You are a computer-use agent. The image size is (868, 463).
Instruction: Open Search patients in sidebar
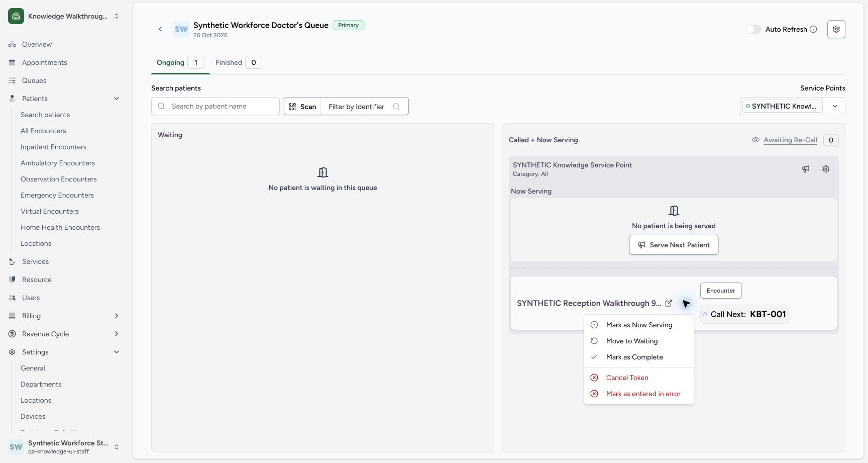(45, 115)
